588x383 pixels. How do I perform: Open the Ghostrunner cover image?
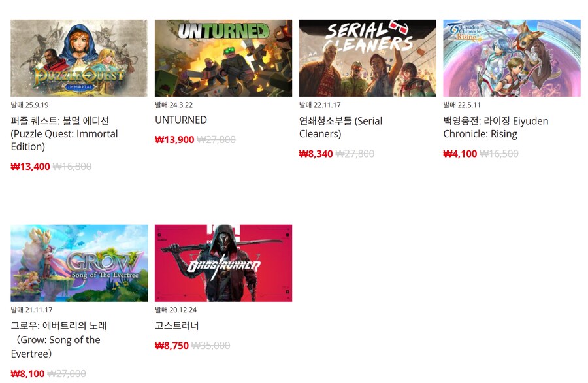click(x=223, y=263)
